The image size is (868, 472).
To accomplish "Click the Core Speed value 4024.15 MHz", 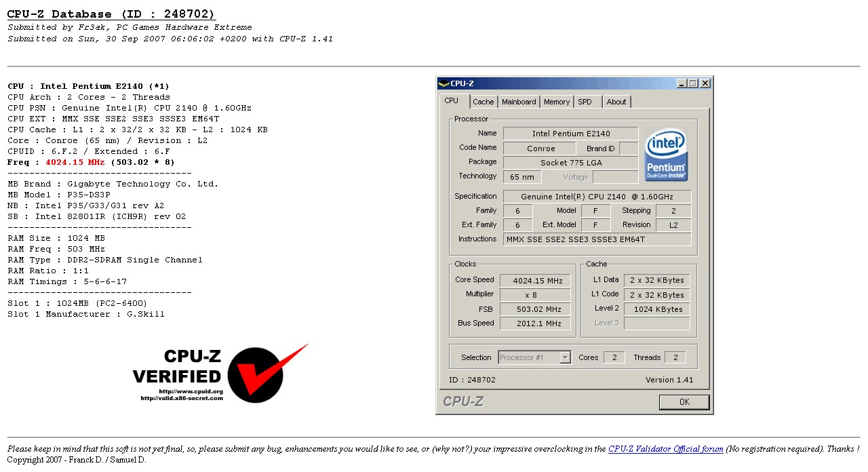I will coord(535,280).
